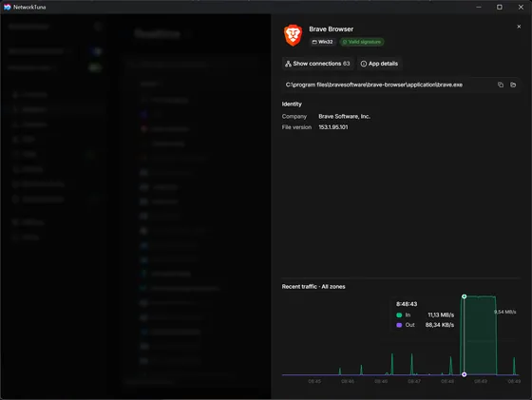Viewport: 532px width, 400px height.
Task: Click the Valid signature badge
Action: (362, 42)
